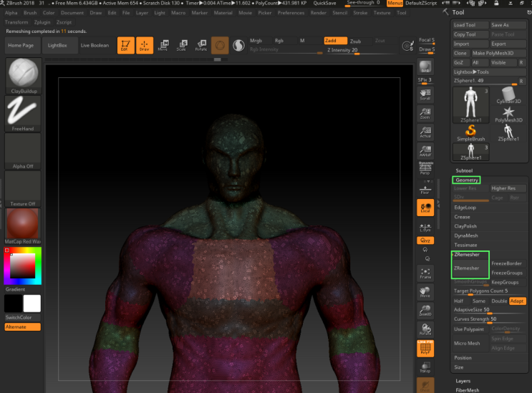Expand the ClayPolish subsection
This screenshot has height=393, width=532.
(465, 226)
